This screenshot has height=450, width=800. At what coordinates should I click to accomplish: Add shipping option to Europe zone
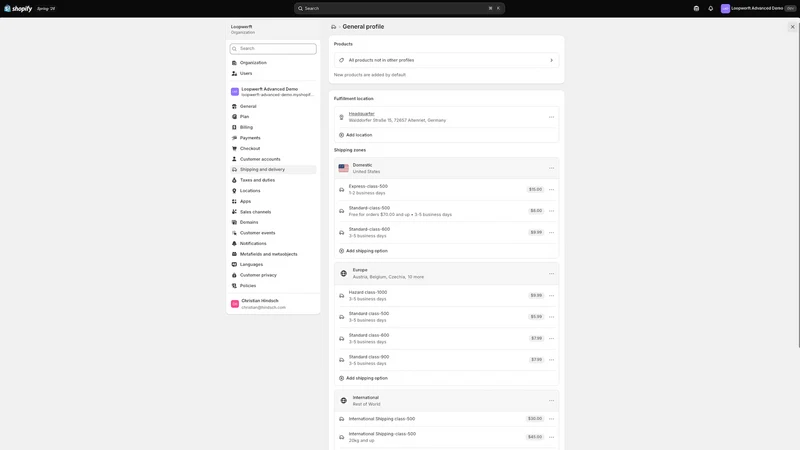(363, 379)
